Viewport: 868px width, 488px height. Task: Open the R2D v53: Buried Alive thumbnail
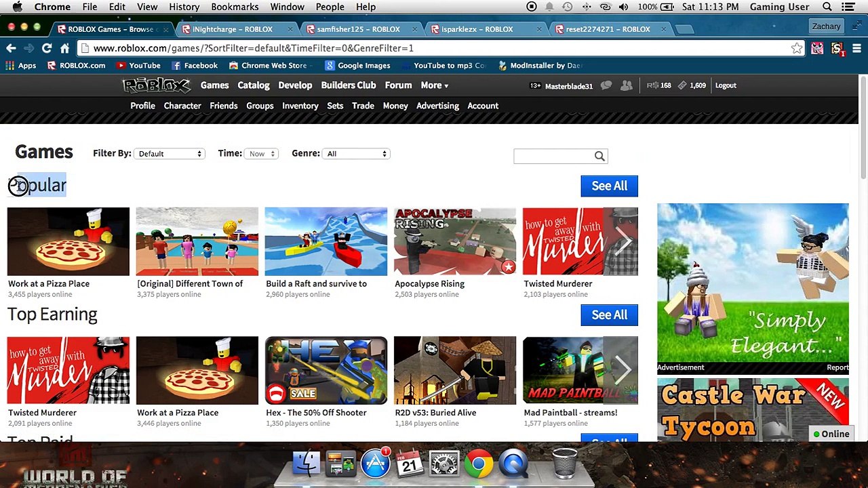click(x=455, y=371)
